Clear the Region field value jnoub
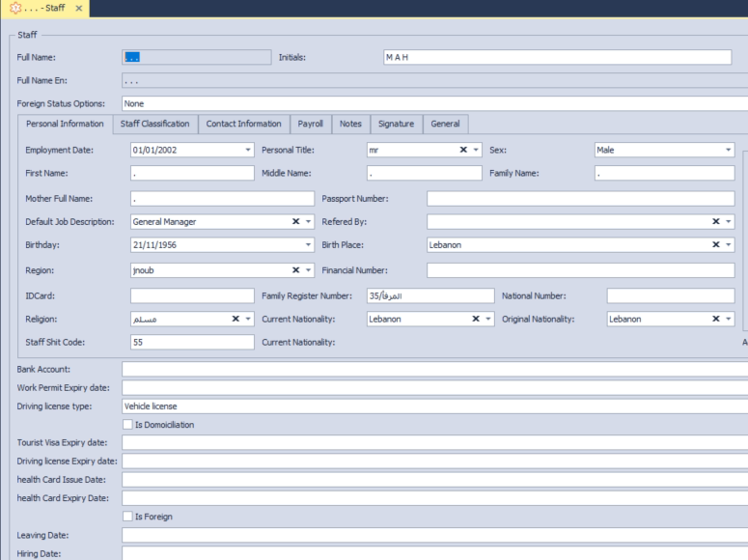Screen dimensions: 748x560 point(295,270)
